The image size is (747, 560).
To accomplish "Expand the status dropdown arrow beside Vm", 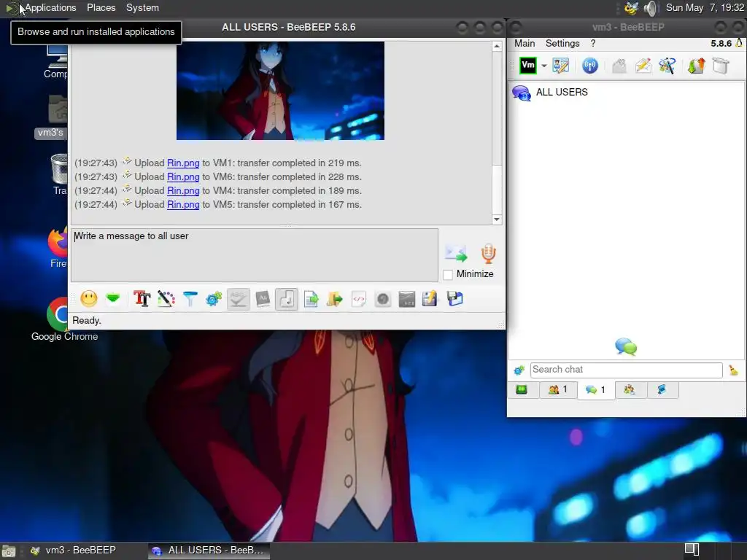I will 543,66.
